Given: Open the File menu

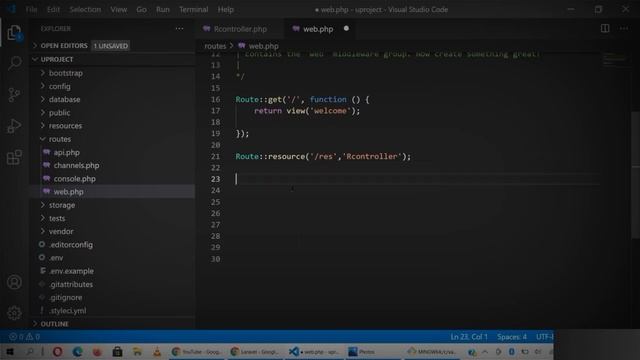Looking at the screenshot, I should 31,9.
